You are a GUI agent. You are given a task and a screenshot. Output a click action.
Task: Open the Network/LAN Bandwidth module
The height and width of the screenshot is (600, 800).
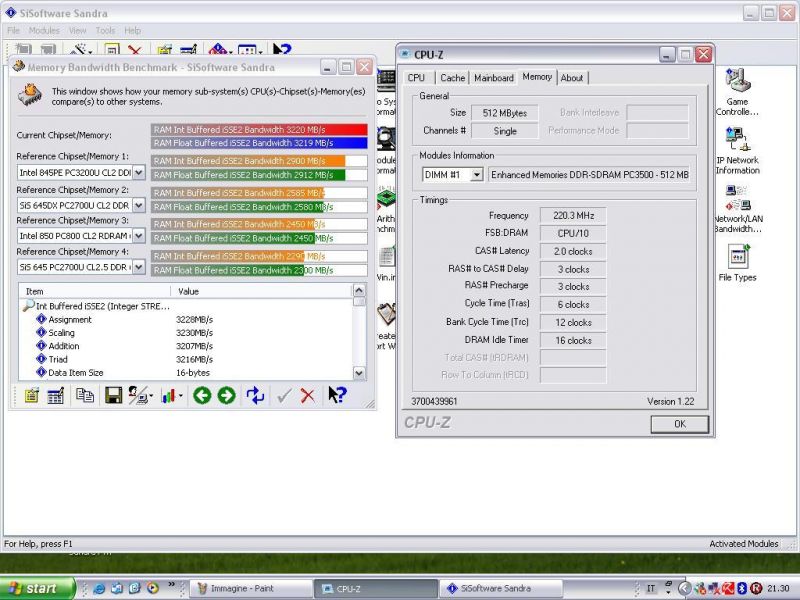click(738, 209)
